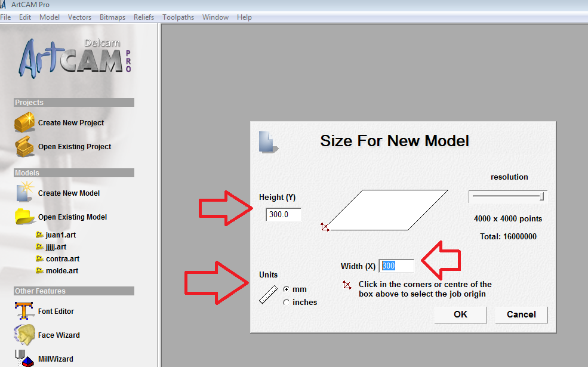Click the Models section header

pos(74,173)
